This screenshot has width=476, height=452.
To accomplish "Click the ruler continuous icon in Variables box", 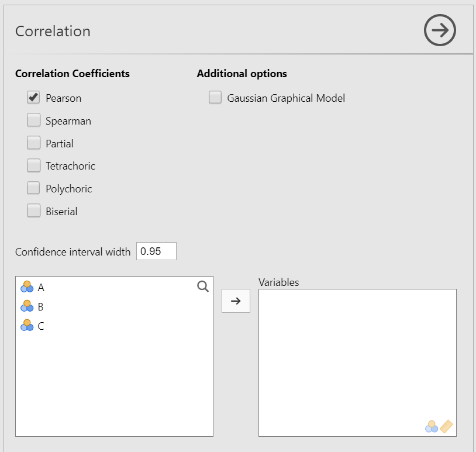I will (446, 426).
